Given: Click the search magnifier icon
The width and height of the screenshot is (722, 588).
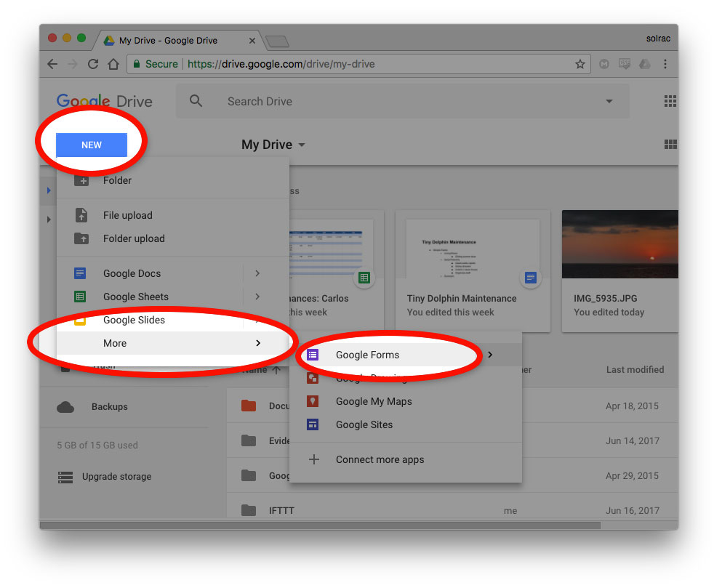Looking at the screenshot, I should (196, 101).
